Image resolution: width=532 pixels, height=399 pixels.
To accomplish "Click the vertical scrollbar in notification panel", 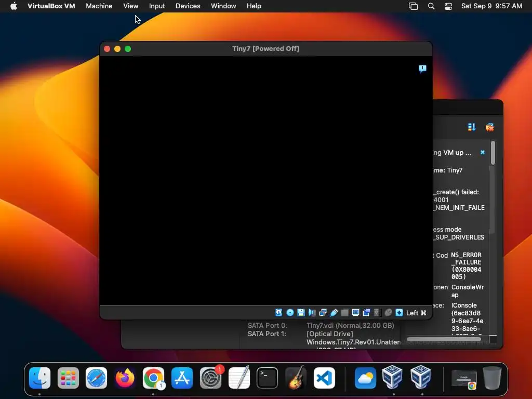I will point(493,153).
